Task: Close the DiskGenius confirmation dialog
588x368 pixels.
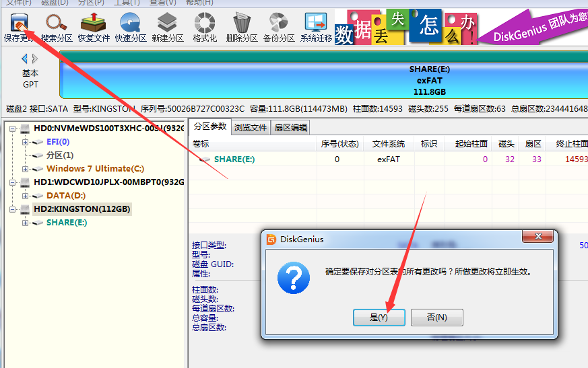Action: click(537, 236)
